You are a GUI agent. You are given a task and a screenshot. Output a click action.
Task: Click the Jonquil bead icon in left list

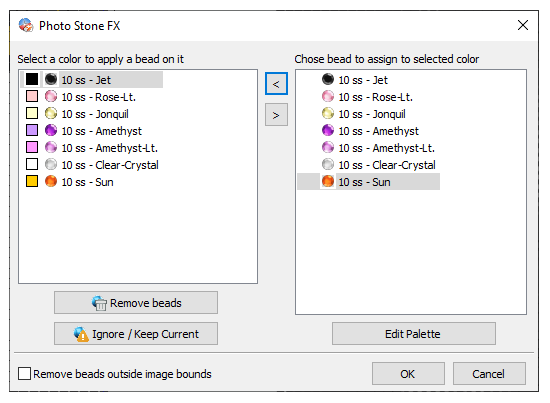click(x=51, y=113)
